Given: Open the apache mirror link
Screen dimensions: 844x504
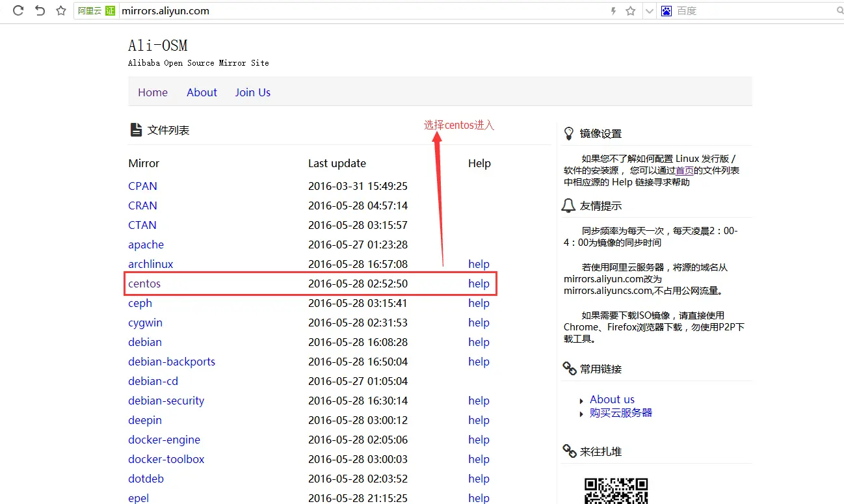Looking at the screenshot, I should click(146, 245).
